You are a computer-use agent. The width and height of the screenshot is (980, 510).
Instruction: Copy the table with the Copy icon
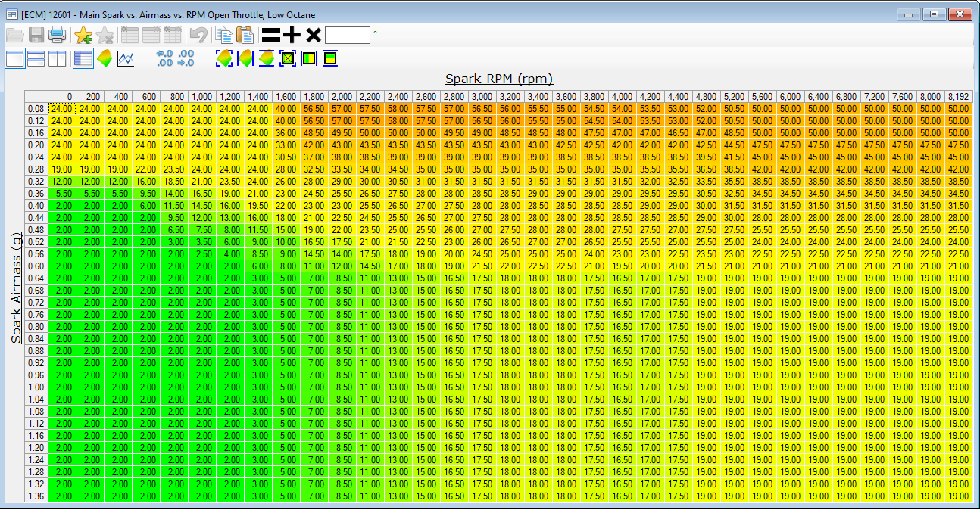point(224,35)
